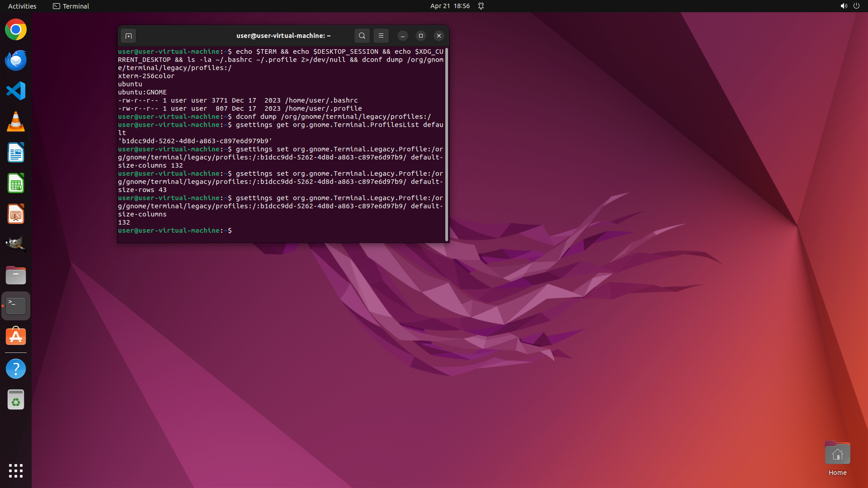
Task: Launch GIMP image editor
Action: (x=16, y=244)
